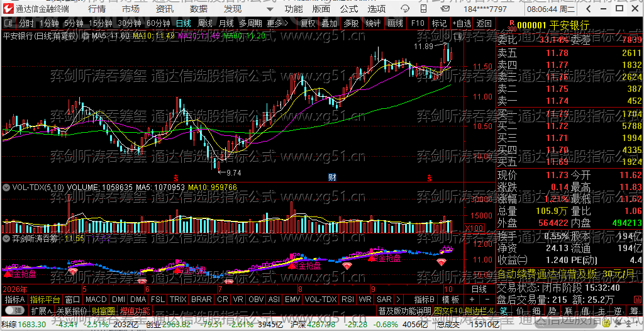Open 普及版功能说明 link

(404, 310)
